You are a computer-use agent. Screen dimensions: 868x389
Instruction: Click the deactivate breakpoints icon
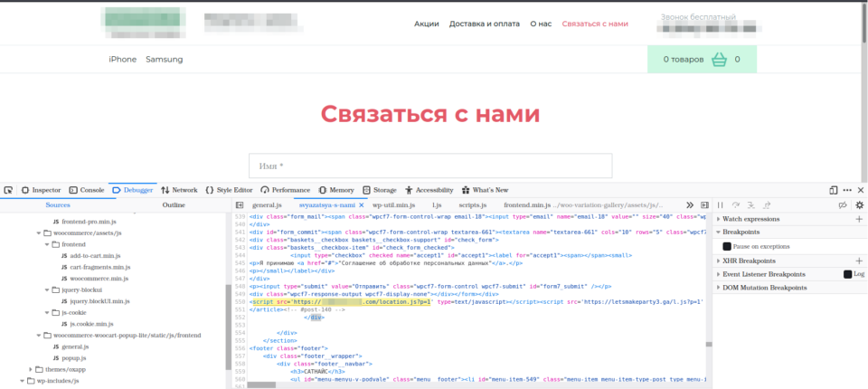pos(843,205)
